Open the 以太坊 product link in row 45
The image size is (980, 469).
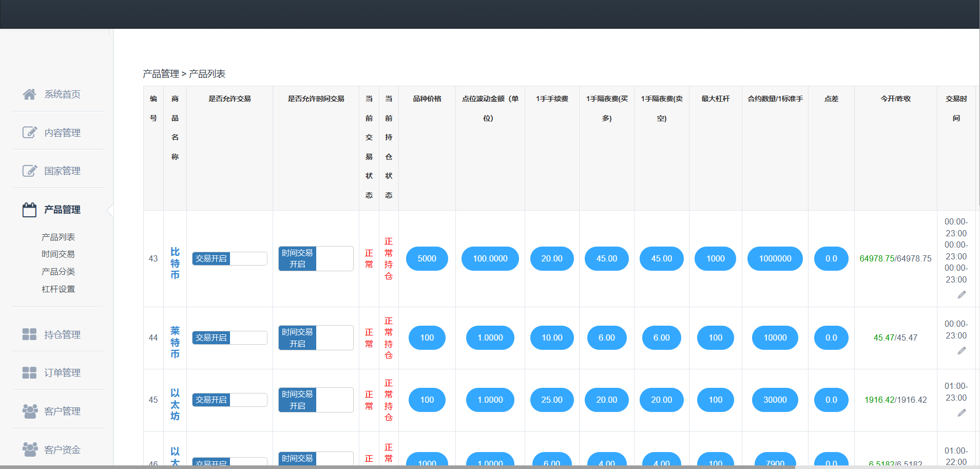click(175, 404)
